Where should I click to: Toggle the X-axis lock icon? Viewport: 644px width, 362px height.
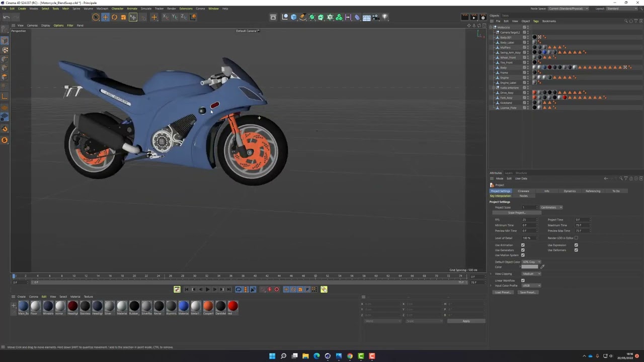[166, 17]
